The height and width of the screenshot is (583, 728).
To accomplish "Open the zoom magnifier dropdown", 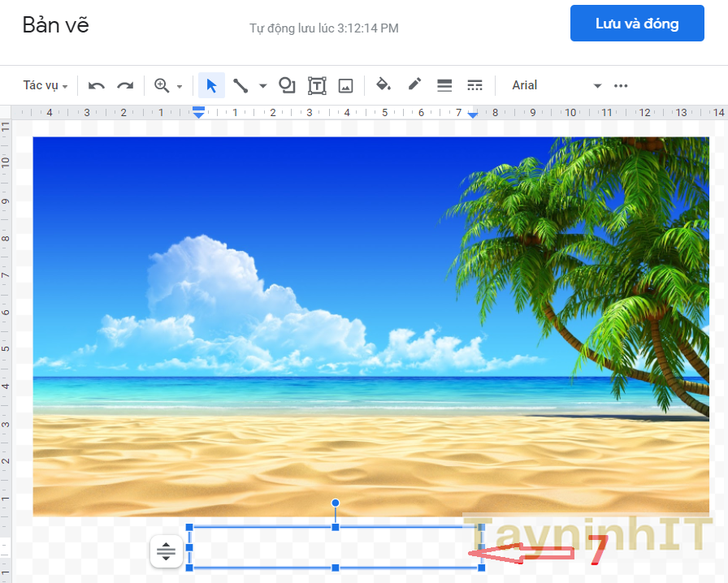I will (x=168, y=85).
